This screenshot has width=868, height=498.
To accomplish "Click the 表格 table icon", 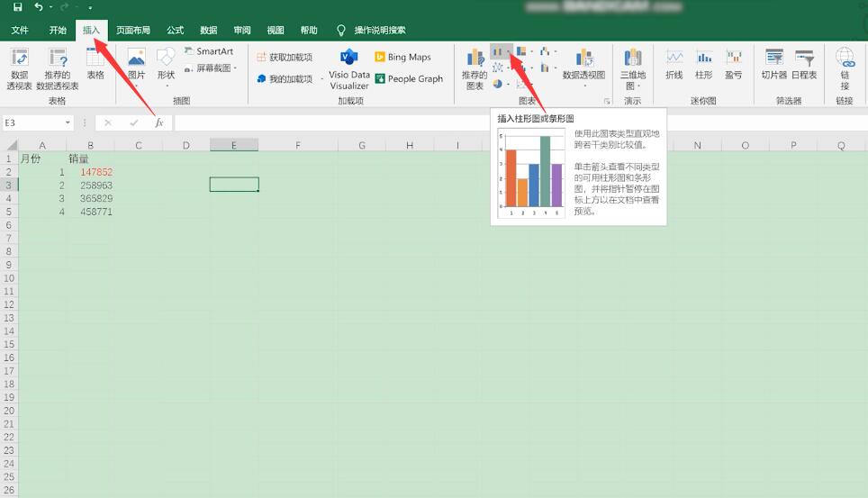I will [95, 63].
